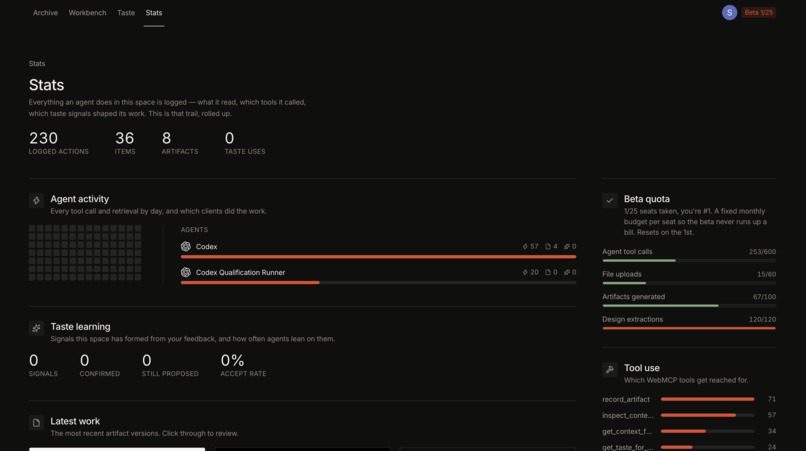Click the Codex Qualification Runner logo icon

click(186, 272)
